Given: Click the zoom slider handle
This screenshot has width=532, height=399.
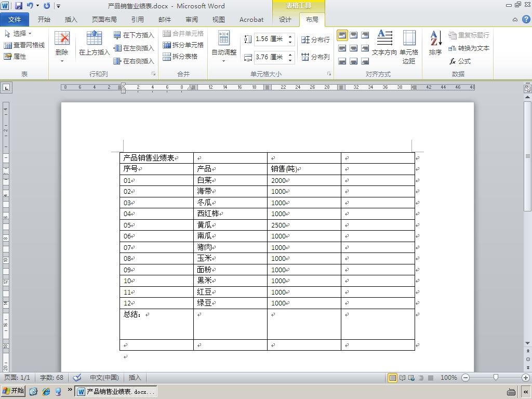Looking at the screenshot, I should pyautogui.click(x=496, y=377).
